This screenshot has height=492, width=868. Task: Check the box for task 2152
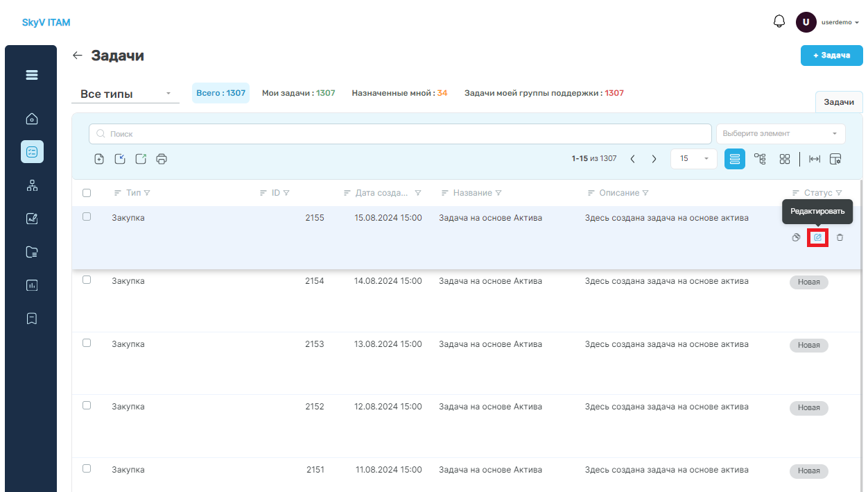click(87, 405)
